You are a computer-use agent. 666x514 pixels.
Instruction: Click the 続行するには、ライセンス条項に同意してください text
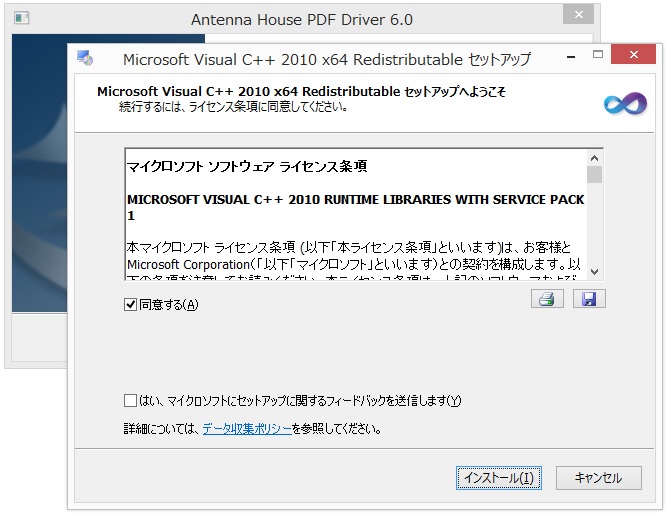pos(233,107)
